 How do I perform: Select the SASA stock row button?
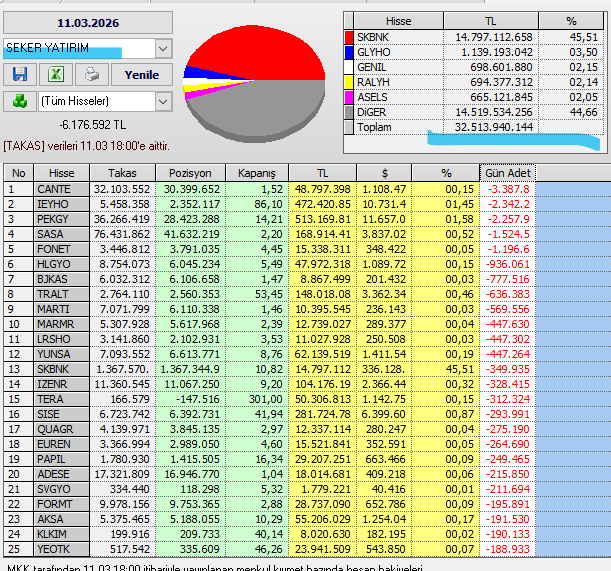[62, 234]
